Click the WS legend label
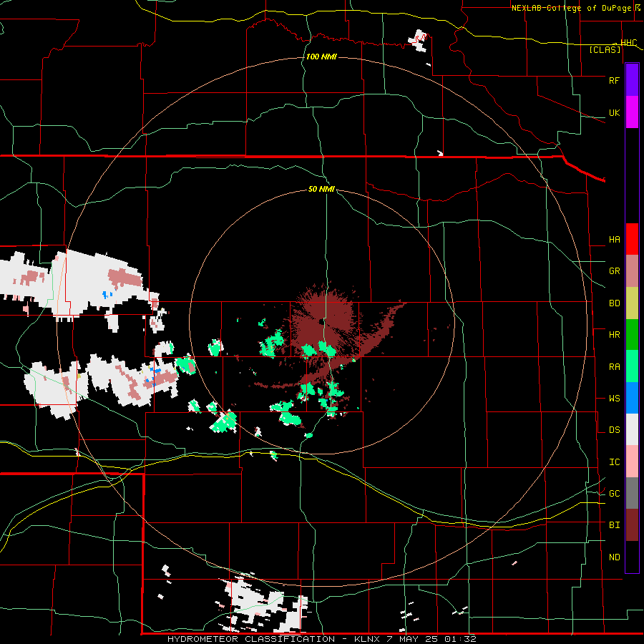This screenshot has width=644, height=644. 614,399
